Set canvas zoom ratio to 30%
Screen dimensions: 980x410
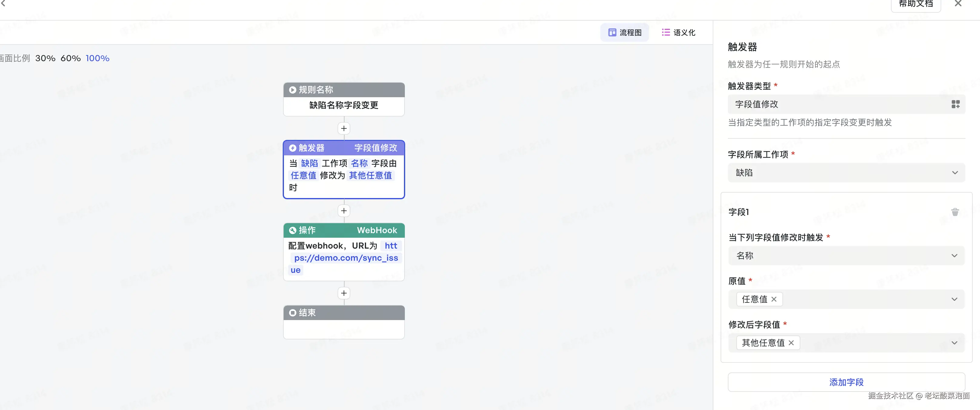[45, 58]
